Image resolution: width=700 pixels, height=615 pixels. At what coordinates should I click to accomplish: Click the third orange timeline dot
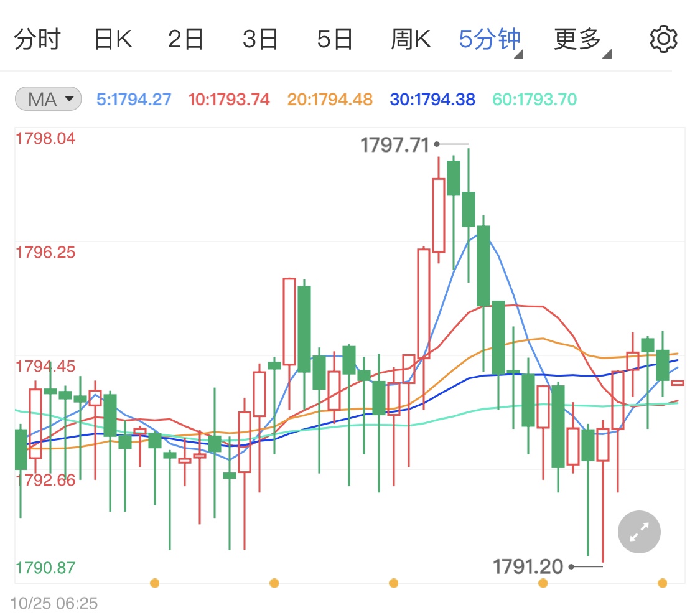pyautogui.click(x=394, y=583)
